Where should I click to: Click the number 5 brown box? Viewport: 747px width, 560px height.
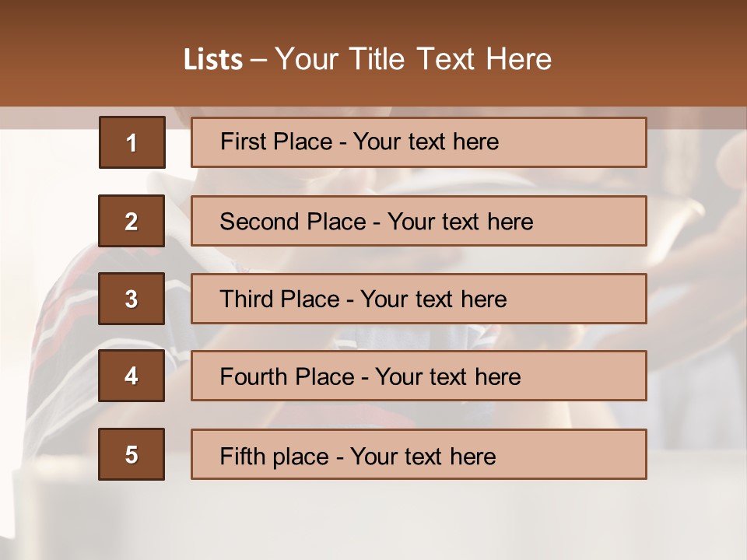[x=132, y=454]
